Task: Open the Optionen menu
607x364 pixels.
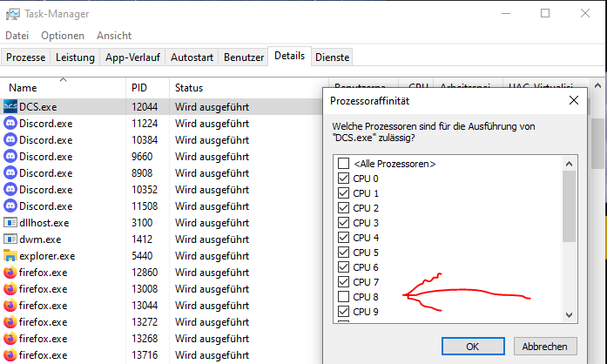Action: click(63, 36)
